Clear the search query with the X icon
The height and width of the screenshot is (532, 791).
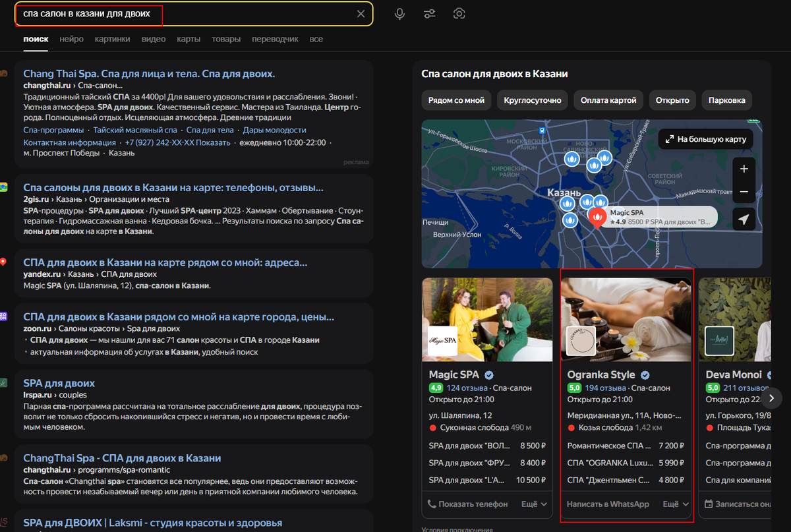(361, 14)
